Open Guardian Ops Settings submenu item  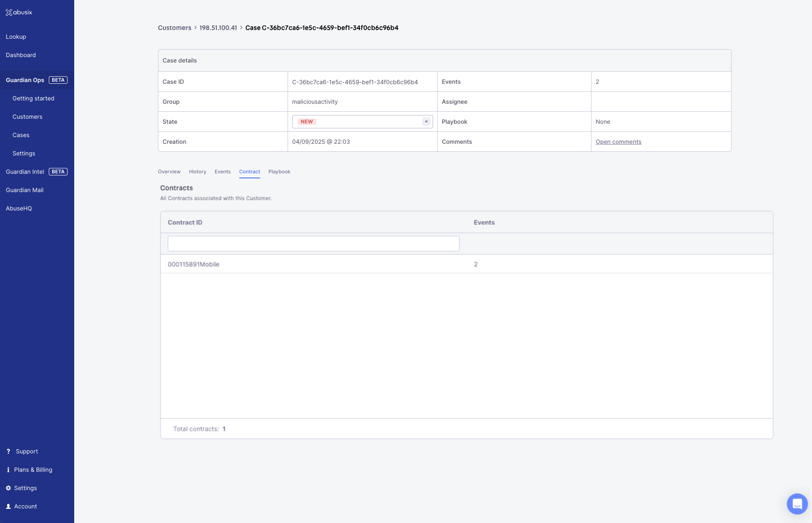(x=24, y=153)
